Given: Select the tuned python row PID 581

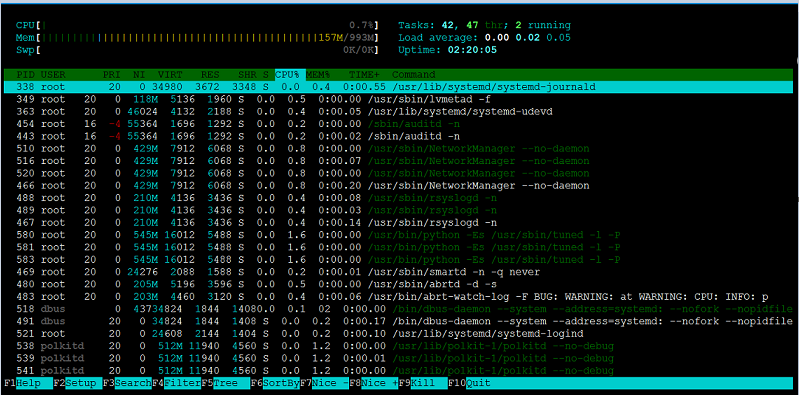Looking at the screenshot, I should coord(399,247).
